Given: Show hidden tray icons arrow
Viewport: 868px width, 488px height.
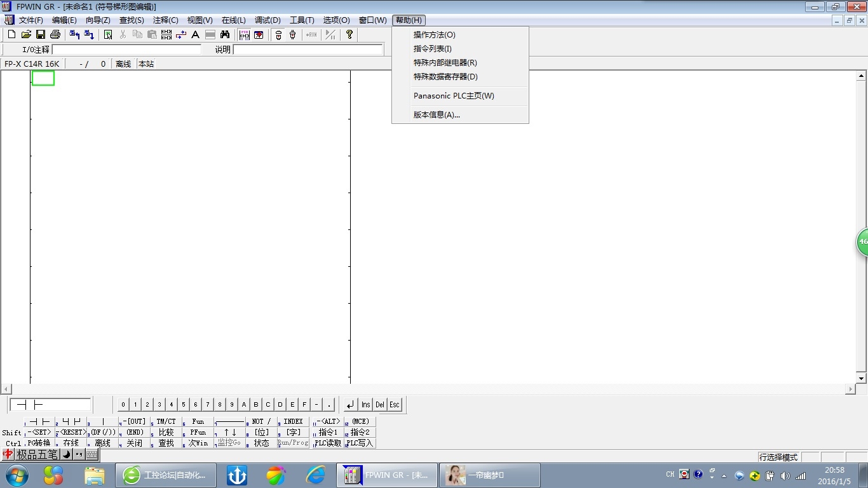Looking at the screenshot, I should click(724, 475).
